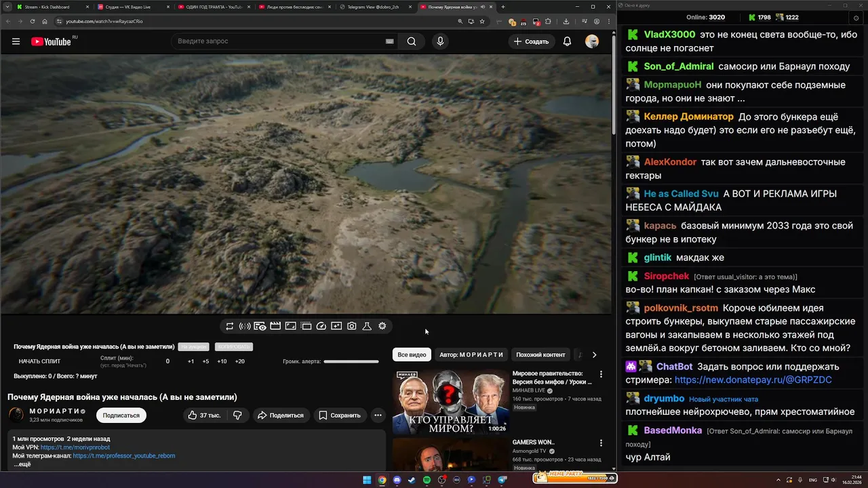The image size is (868, 488).
Task: Open Spotify from the taskbar
Action: click(427, 480)
